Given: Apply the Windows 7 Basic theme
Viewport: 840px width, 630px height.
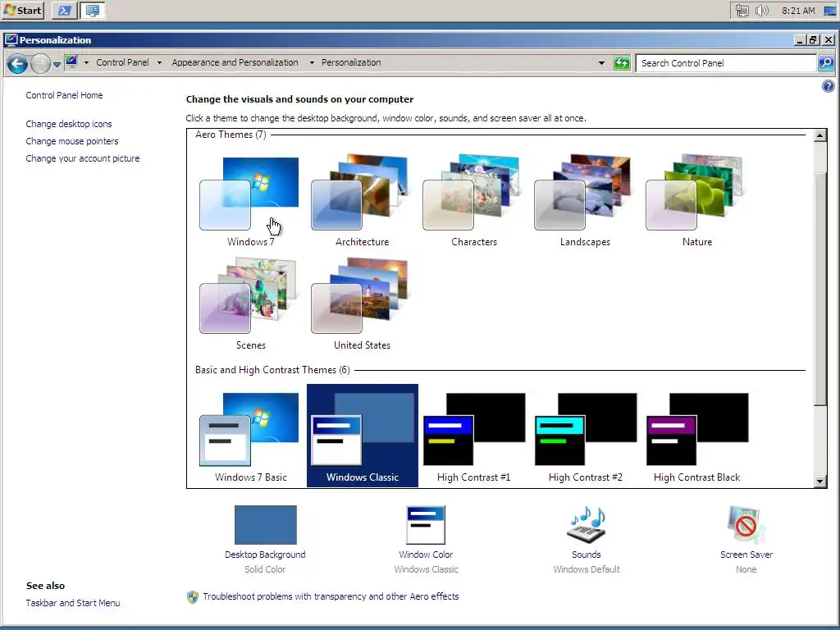Looking at the screenshot, I should tap(249, 436).
